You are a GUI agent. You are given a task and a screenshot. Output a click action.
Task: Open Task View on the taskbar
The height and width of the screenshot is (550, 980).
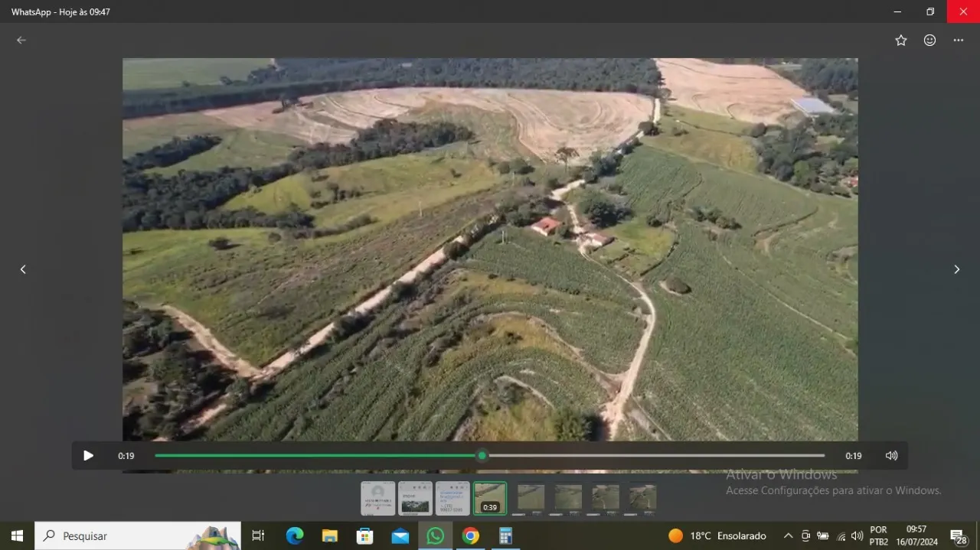[x=258, y=535]
